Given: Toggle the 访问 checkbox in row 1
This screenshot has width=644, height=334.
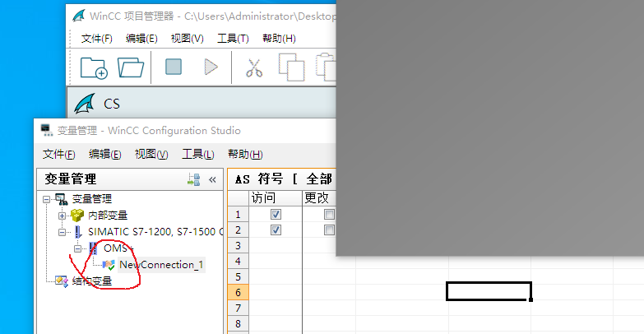Looking at the screenshot, I should (x=276, y=215).
